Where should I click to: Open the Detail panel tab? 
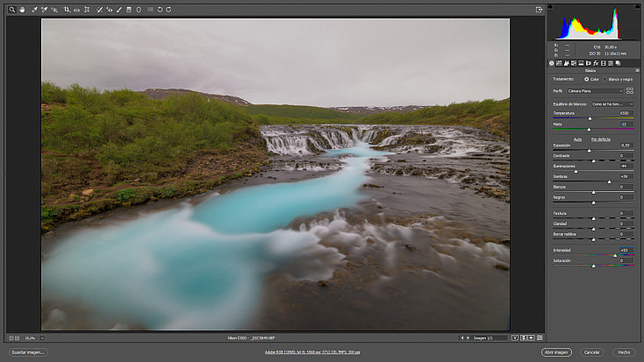click(567, 63)
